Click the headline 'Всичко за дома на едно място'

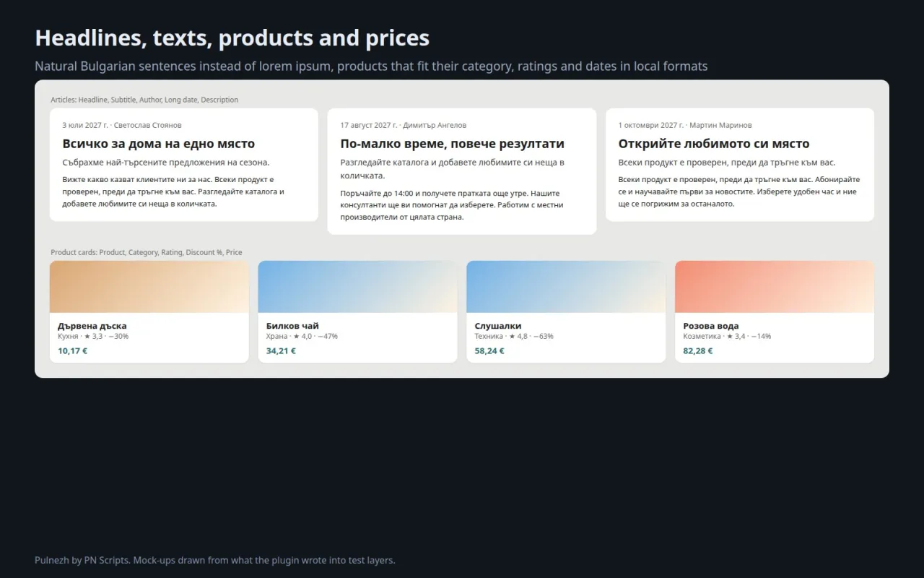[x=158, y=144]
